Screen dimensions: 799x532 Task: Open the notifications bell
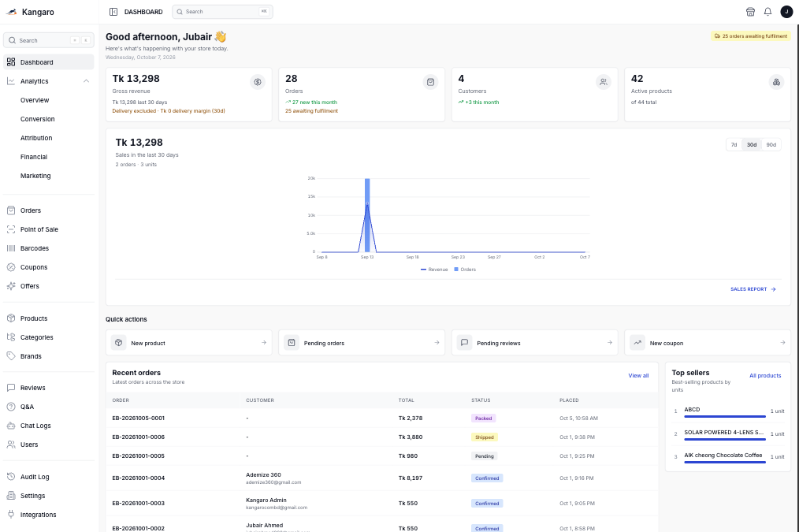pyautogui.click(x=767, y=12)
